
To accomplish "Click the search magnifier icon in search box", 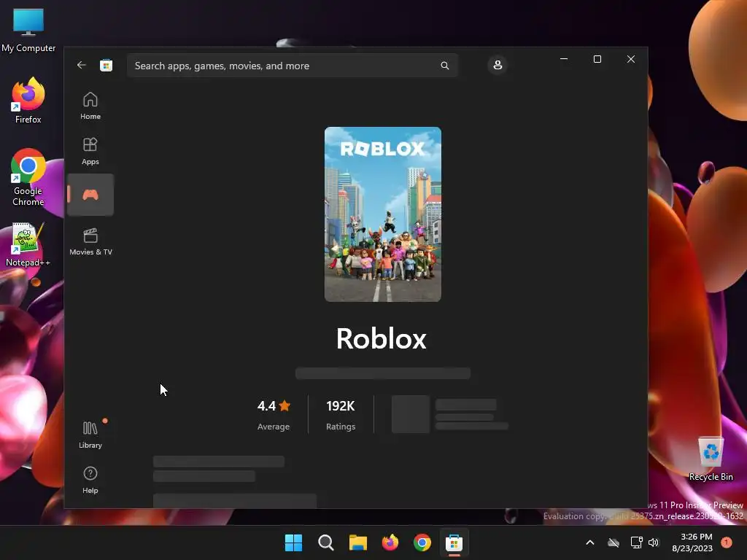I will [444, 66].
